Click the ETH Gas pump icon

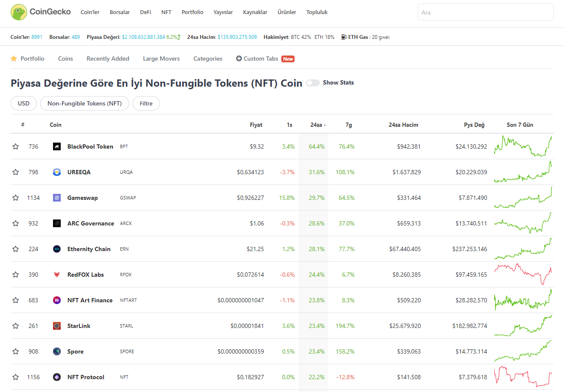point(344,37)
